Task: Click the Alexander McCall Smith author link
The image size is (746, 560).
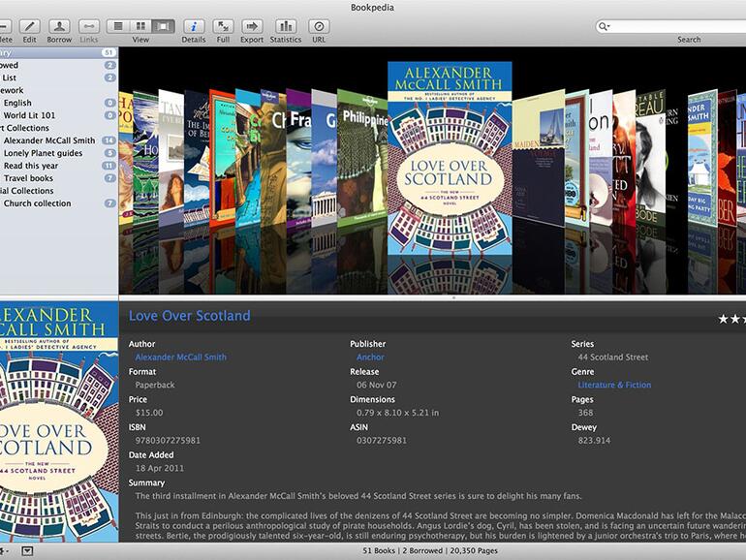Action: [181, 357]
